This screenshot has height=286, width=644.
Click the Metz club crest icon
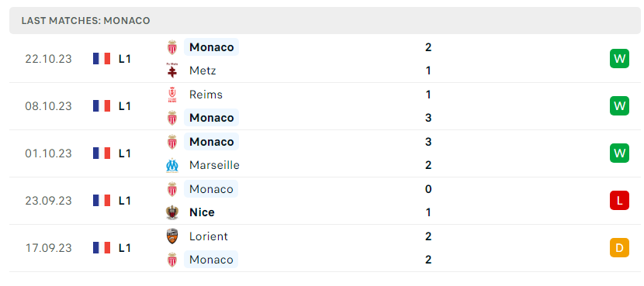[172, 71]
